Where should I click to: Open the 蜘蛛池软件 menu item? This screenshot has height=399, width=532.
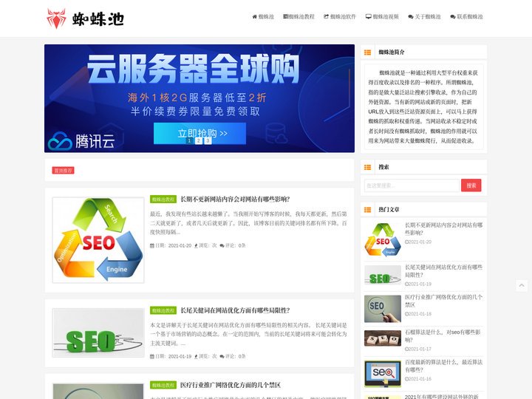click(340, 16)
